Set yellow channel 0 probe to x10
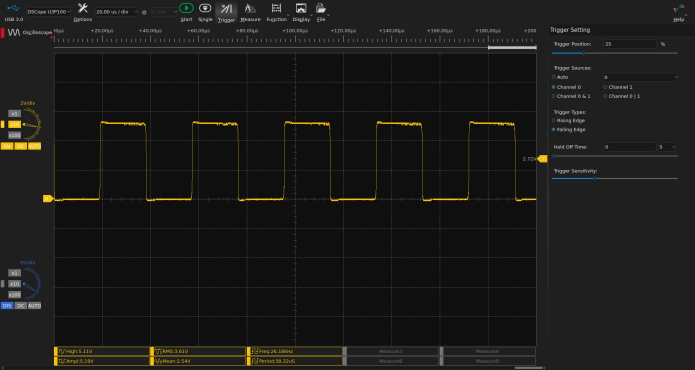Image resolution: width=695 pixels, height=370 pixels. point(14,125)
